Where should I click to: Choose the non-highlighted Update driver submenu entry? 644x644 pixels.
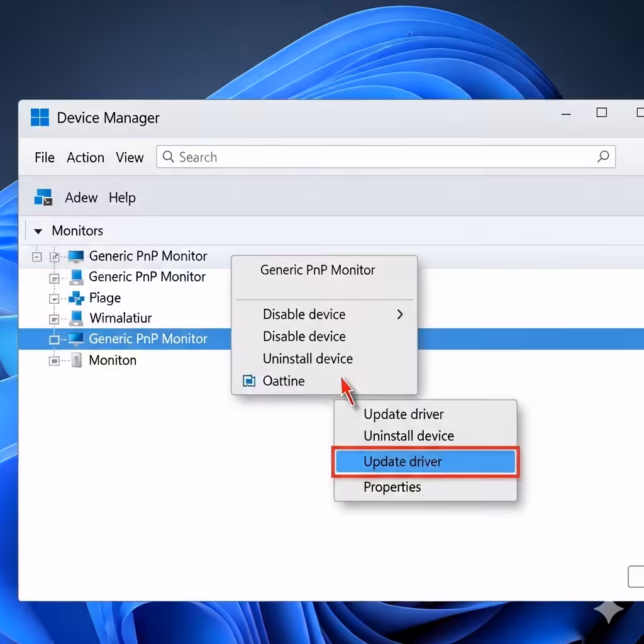pyautogui.click(x=426, y=414)
